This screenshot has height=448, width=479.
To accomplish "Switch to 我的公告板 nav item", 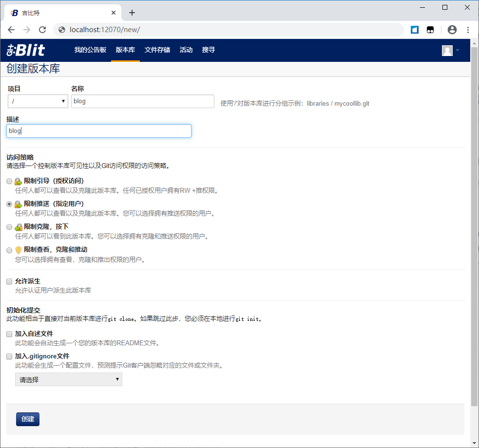I will (x=90, y=50).
